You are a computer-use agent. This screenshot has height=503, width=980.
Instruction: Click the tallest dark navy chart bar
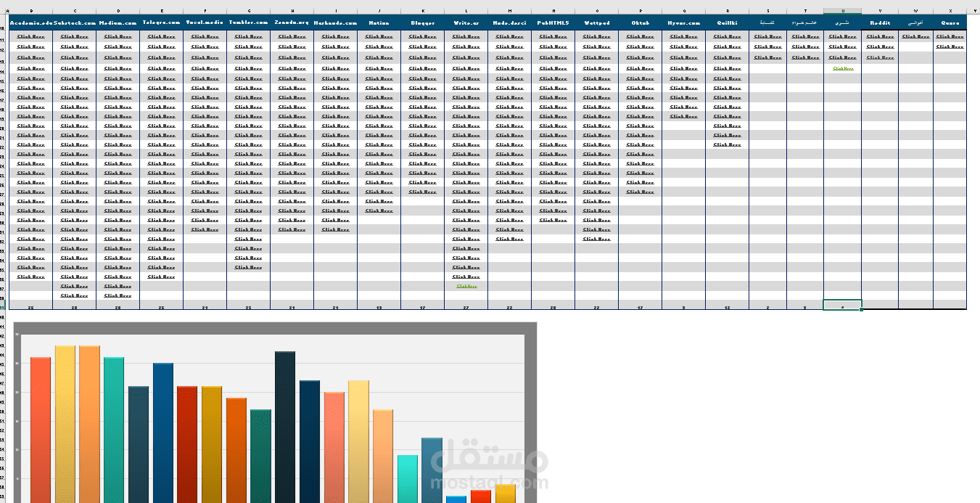click(x=285, y=427)
